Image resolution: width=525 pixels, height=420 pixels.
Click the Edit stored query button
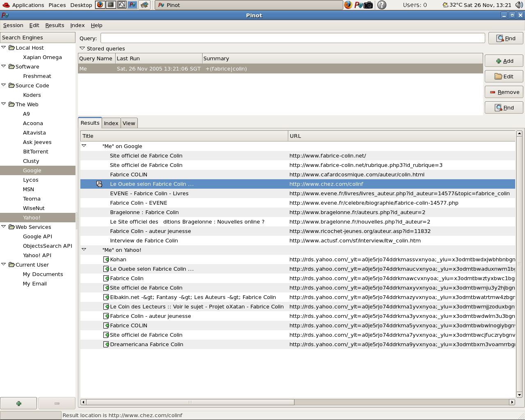pos(504,77)
